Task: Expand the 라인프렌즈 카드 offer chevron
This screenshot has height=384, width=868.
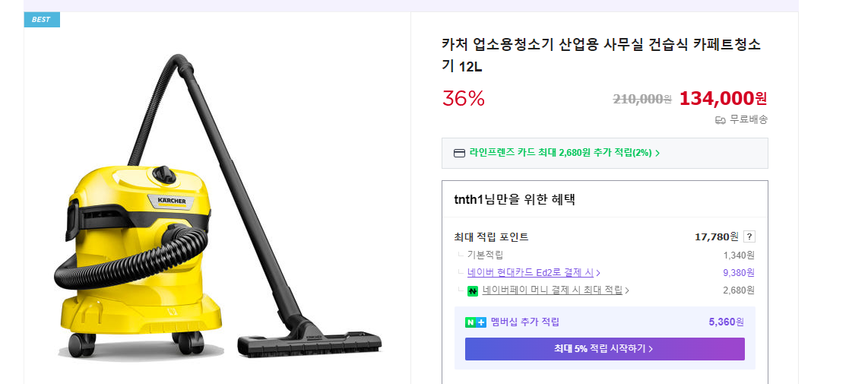Action: [657, 153]
